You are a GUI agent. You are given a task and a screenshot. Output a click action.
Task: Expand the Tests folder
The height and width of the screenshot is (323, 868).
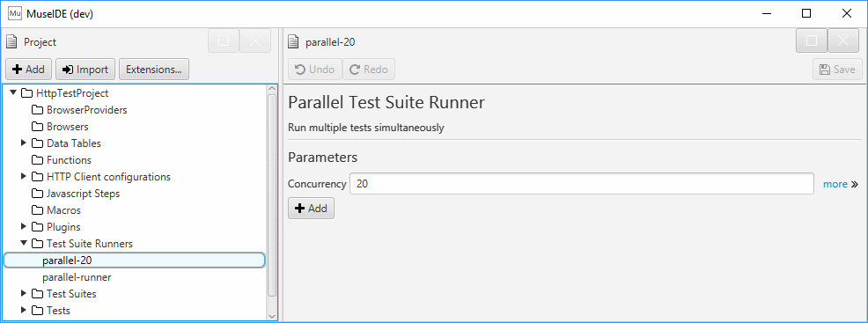[24, 311]
